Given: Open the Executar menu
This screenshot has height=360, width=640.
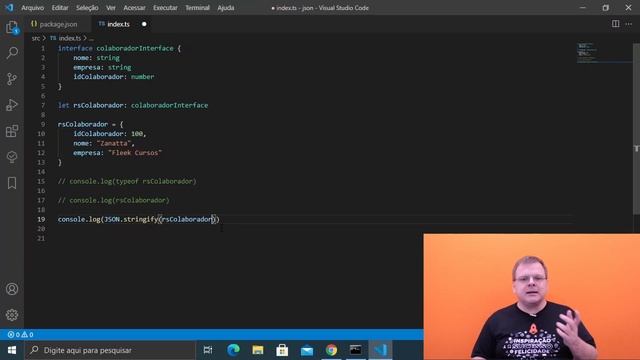Looking at the screenshot, I should click(x=165, y=8).
